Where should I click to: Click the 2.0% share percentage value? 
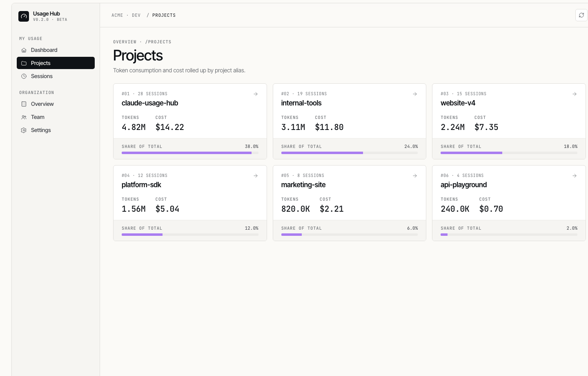[x=572, y=228]
